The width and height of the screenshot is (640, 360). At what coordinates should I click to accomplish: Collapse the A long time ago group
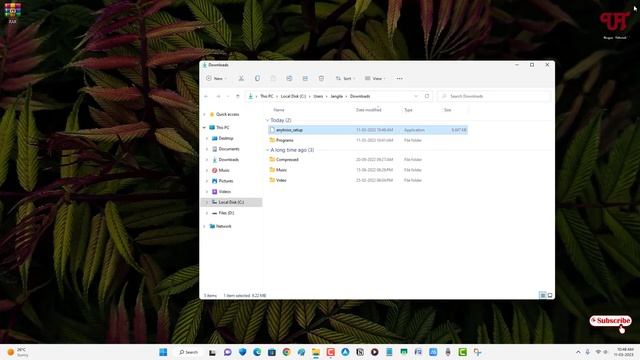[x=268, y=150]
